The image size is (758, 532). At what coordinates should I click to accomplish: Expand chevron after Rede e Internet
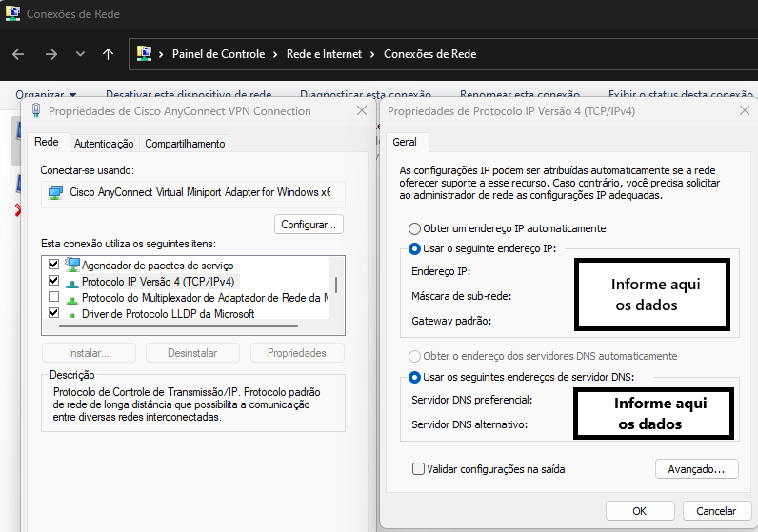tap(372, 54)
